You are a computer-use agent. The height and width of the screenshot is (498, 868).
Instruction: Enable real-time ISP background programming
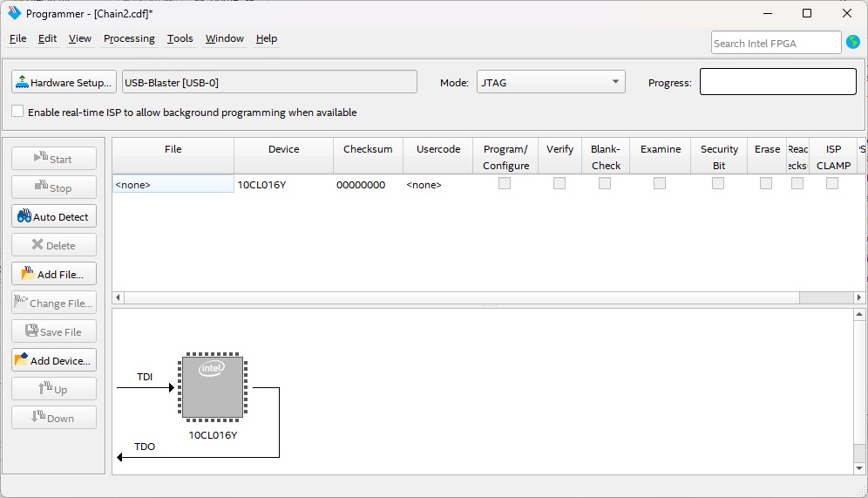[17, 112]
